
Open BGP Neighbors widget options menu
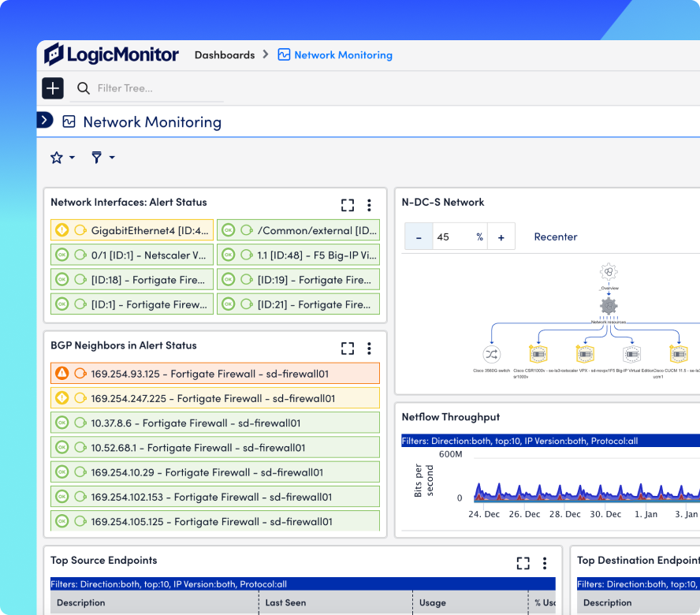tap(369, 348)
